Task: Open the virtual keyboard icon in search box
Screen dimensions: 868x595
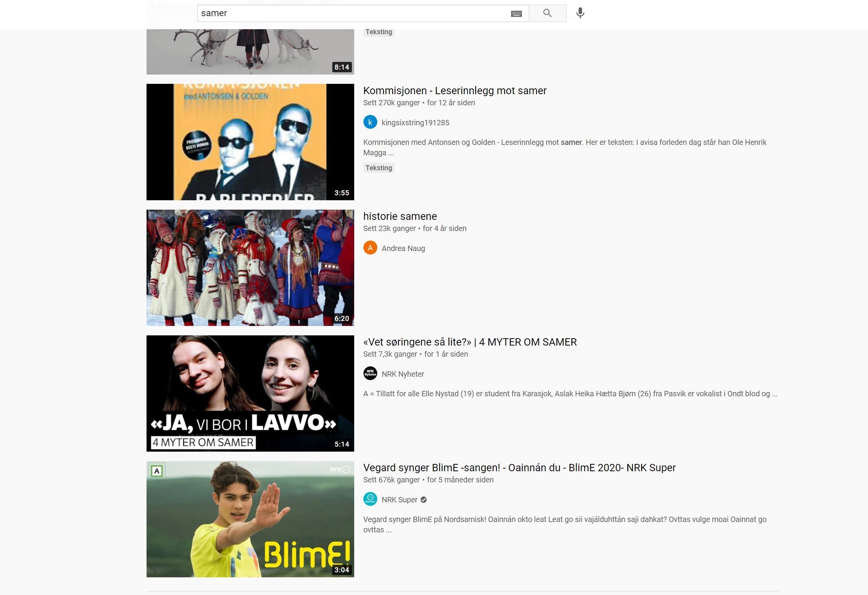Action: pyautogui.click(x=516, y=13)
